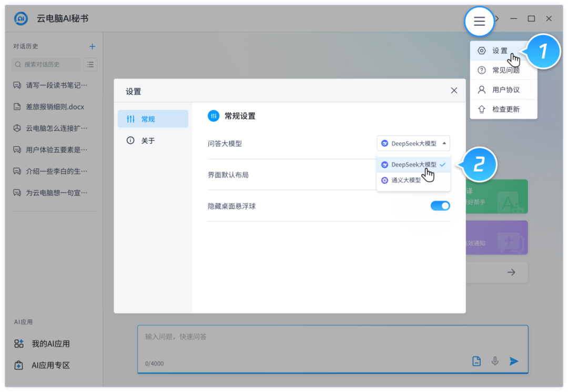The width and height of the screenshot is (568, 392).
Task: Click the 界面默认布局 setting label
Action: 228,175
